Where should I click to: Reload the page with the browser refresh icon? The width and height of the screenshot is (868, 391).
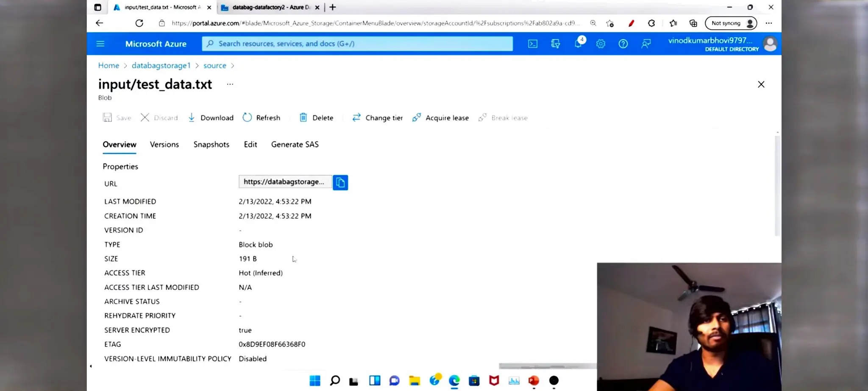[x=139, y=23]
